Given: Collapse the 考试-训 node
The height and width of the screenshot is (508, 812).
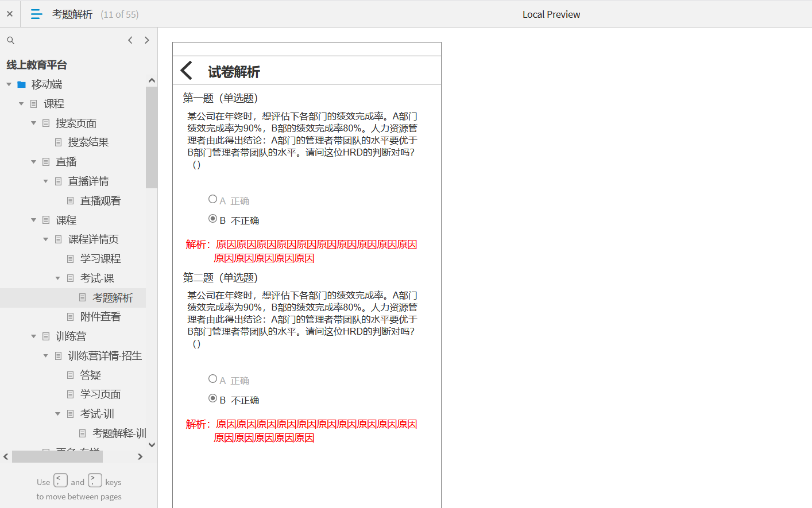Looking at the screenshot, I should [57, 414].
